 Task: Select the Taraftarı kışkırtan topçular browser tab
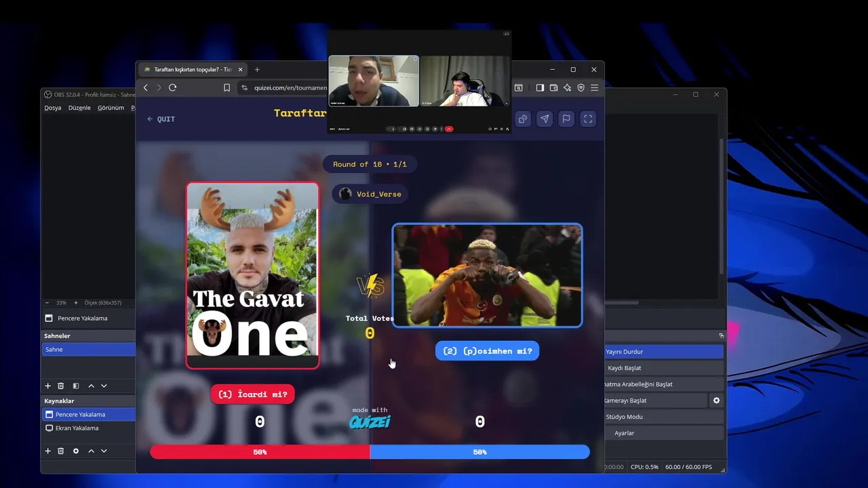(x=193, y=69)
